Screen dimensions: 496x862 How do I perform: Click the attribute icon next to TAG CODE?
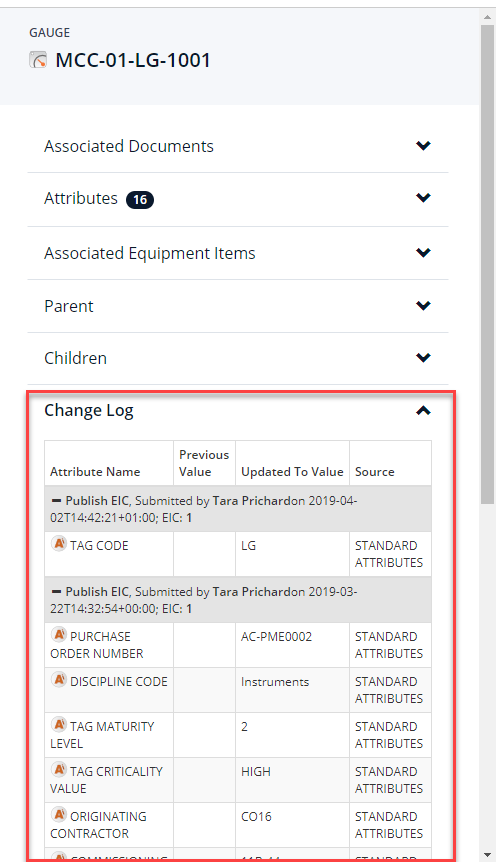point(59,544)
